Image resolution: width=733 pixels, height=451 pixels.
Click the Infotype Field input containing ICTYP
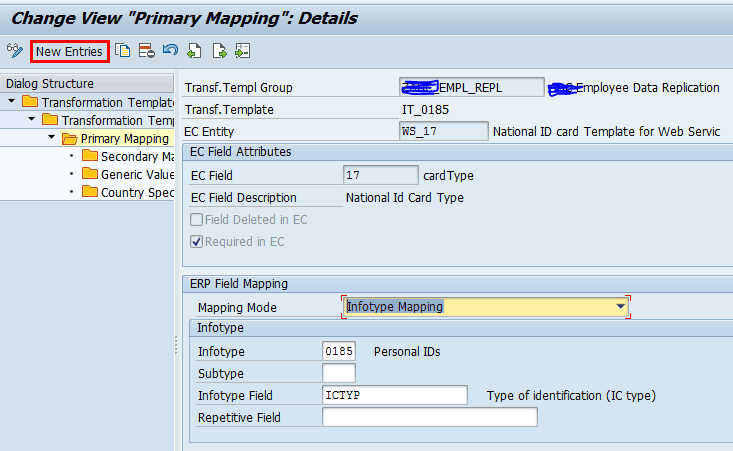394,396
